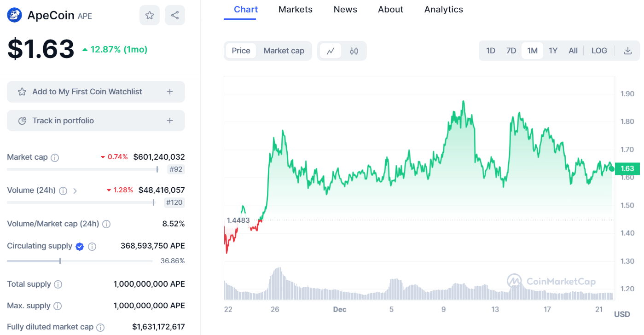Image resolution: width=644 pixels, height=335 pixels.
Task: Open Max. supply info icon
Action: point(58,306)
